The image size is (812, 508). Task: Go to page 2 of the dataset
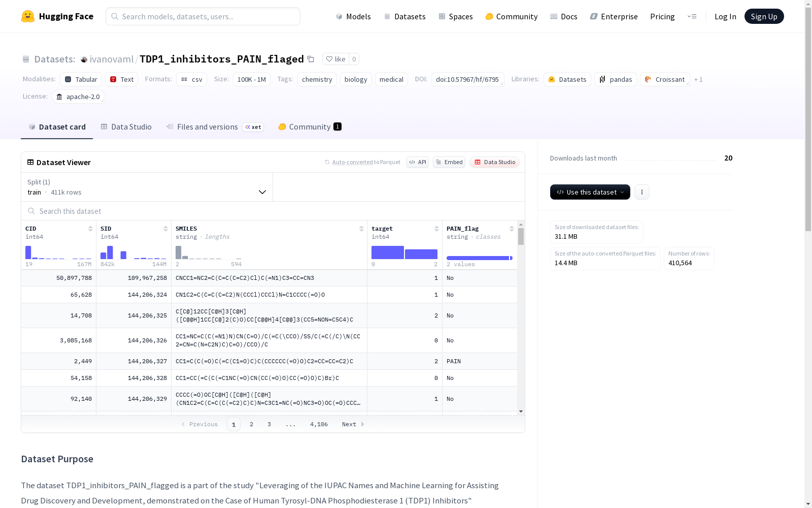click(x=251, y=424)
